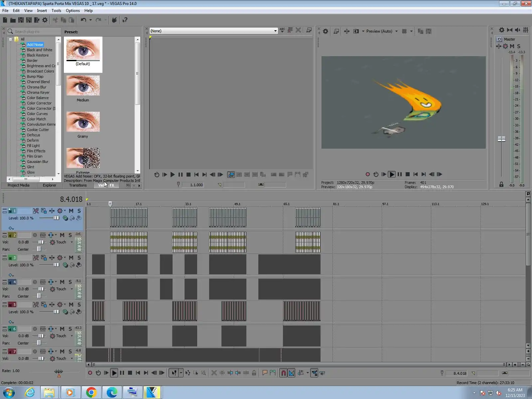This screenshot has width=532, height=399.
Task: Open auto ripple mode dropdown arrow
Action: pyautogui.click(x=308, y=373)
